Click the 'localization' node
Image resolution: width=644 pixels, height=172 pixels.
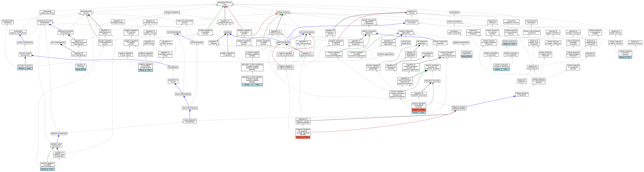pos(454,12)
